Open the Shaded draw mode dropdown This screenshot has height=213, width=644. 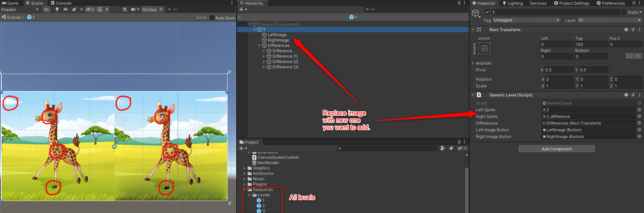pos(20,9)
